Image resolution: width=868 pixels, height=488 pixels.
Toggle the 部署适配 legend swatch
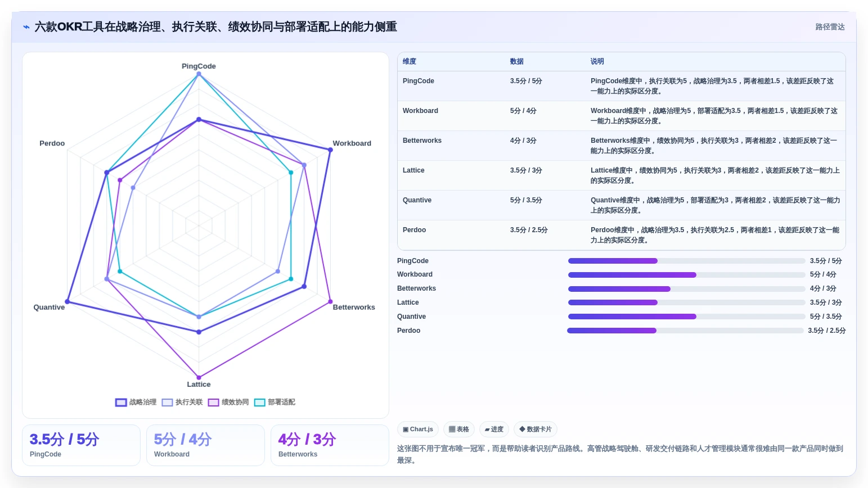tap(259, 403)
